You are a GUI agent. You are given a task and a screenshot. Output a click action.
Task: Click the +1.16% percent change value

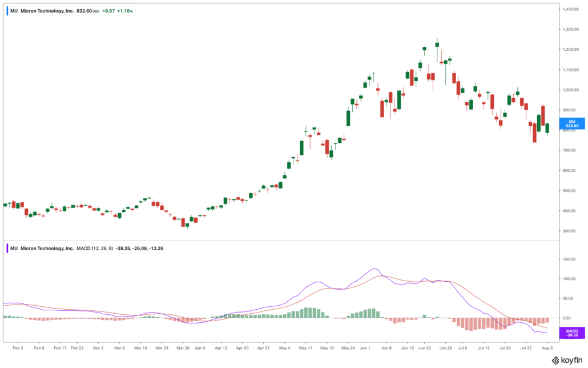click(125, 11)
